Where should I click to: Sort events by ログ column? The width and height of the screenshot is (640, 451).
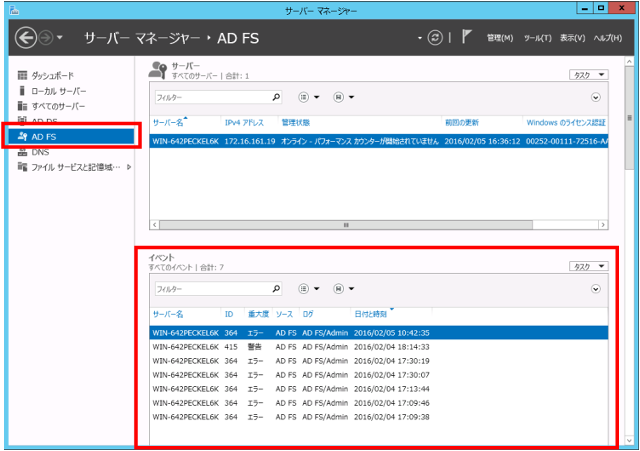click(x=308, y=314)
